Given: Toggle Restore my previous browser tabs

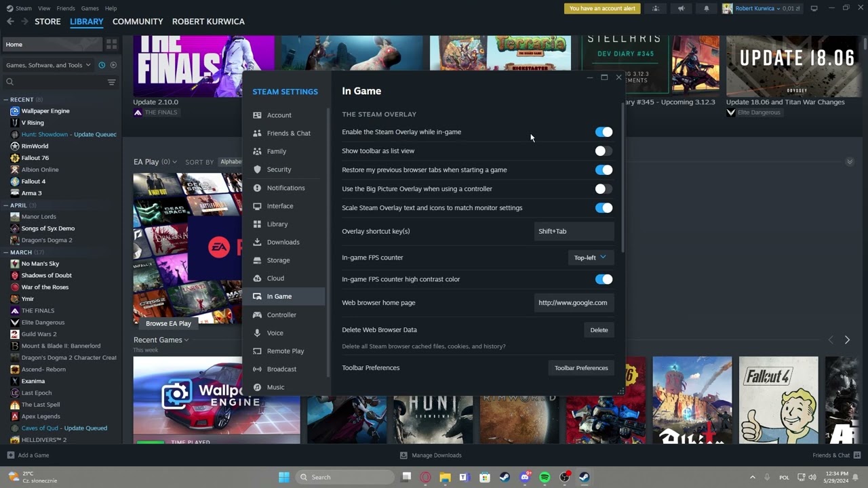Looking at the screenshot, I should pyautogui.click(x=604, y=170).
